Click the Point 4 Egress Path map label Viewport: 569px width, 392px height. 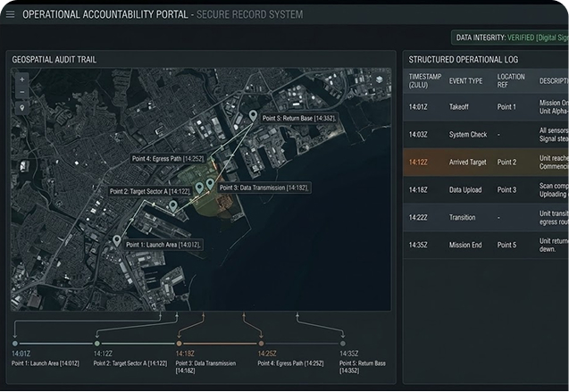pos(168,159)
